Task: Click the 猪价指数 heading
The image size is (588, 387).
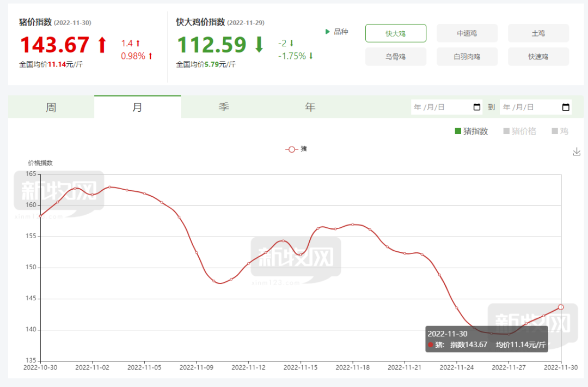Action: [35, 22]
